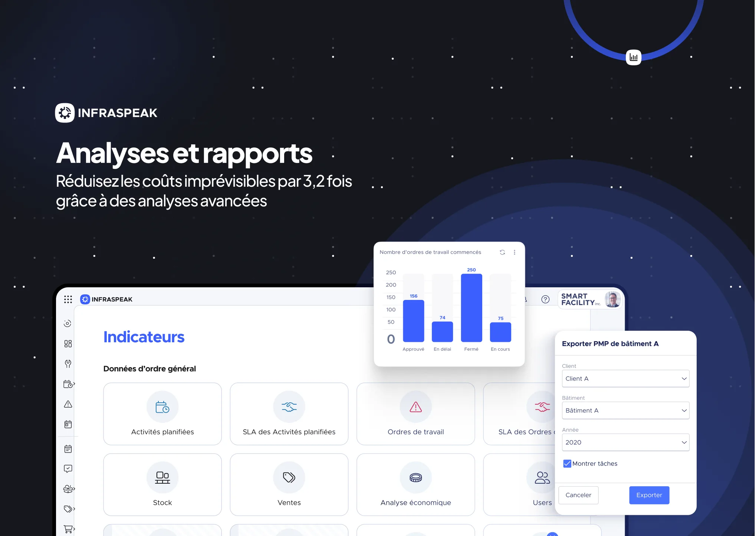Refresh the work orders chart widget
This screenshot has height=536, width=756.
click(502, 252)
